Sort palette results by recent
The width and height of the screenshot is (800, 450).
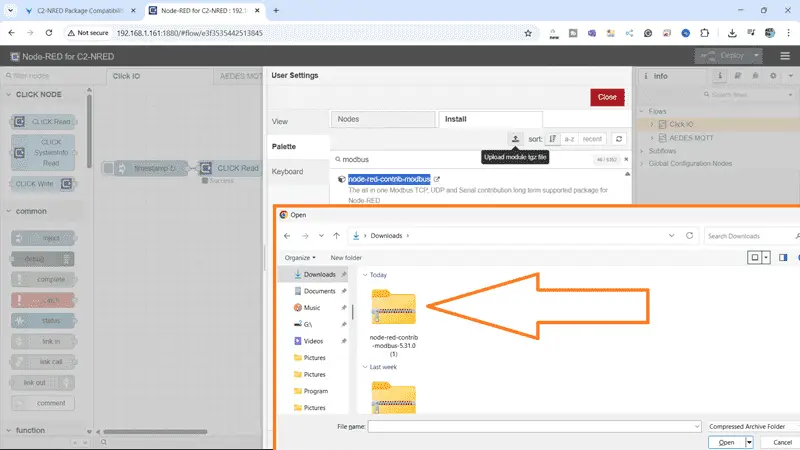coord(592,139)
